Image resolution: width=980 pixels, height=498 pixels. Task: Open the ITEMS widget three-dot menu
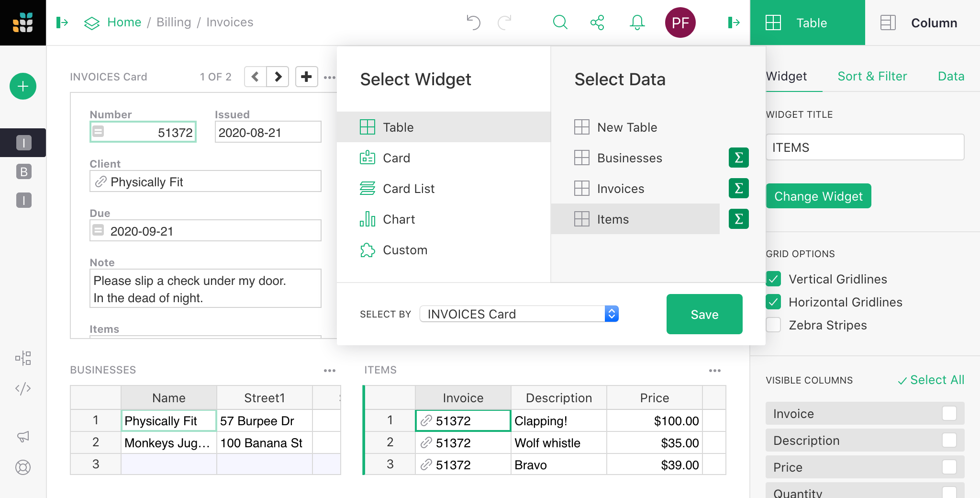(x=715, y=370)
